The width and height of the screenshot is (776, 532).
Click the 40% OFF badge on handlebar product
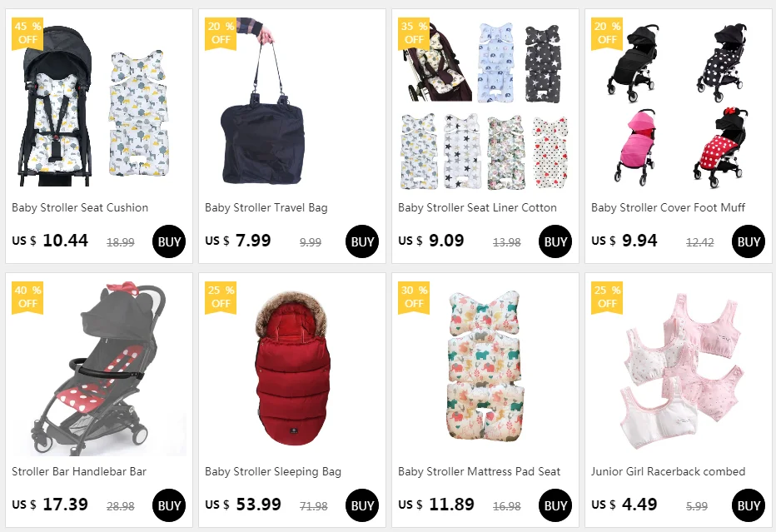click(x=27, y=297)
